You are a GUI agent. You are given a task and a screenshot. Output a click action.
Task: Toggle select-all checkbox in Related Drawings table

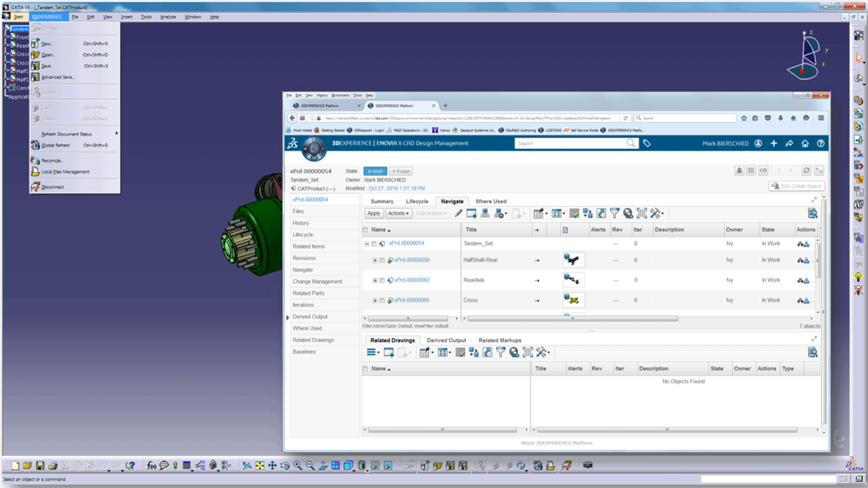click(x=365, y=369)
